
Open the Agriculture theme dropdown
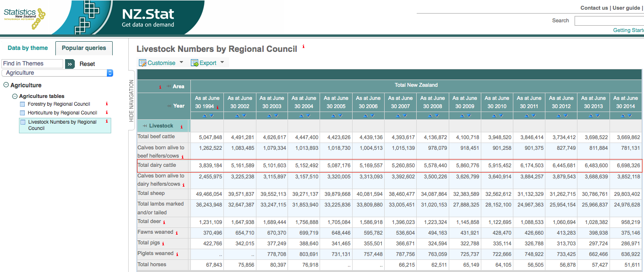tap(57, 73)
